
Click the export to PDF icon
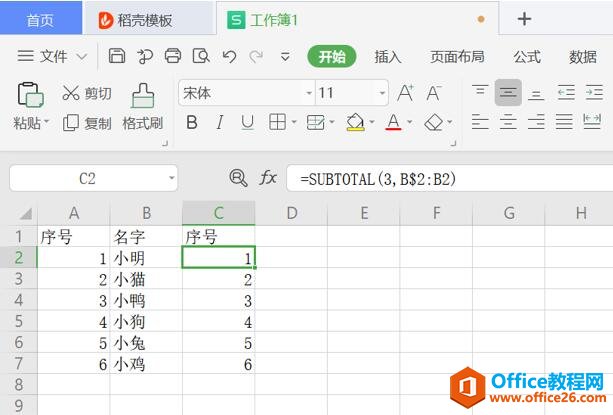(x=145, y=56)
